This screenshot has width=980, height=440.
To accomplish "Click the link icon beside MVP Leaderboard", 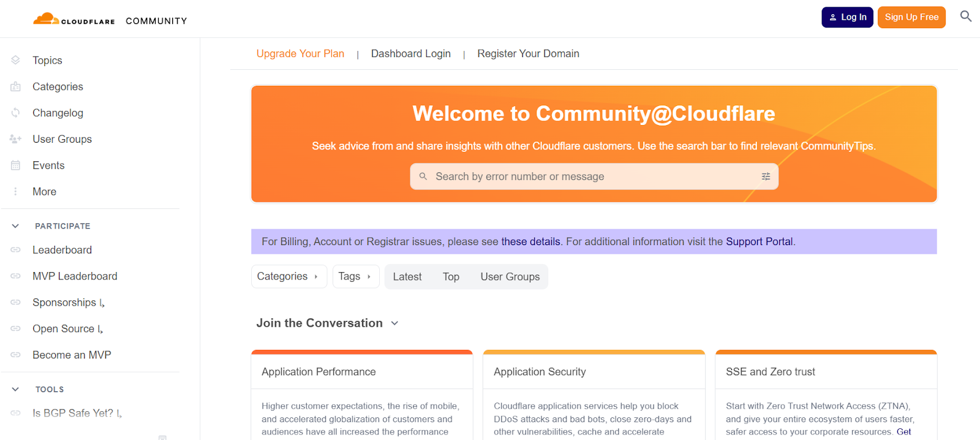I will (x=15, y=276).
